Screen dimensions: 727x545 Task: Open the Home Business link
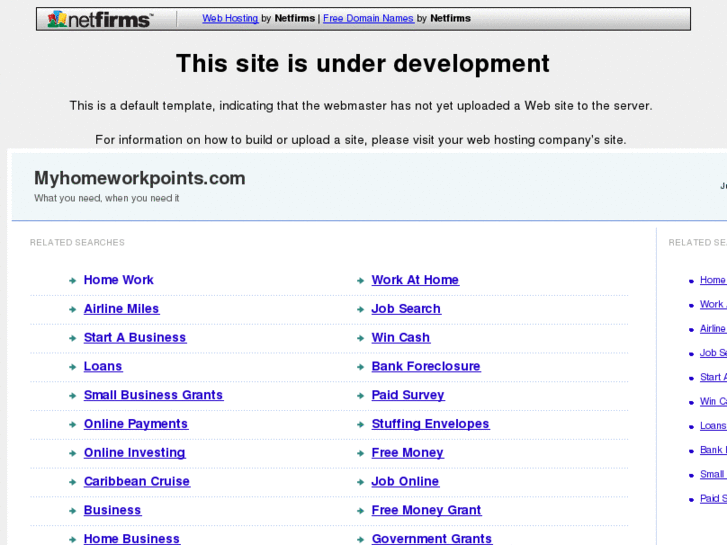(132, 538)
